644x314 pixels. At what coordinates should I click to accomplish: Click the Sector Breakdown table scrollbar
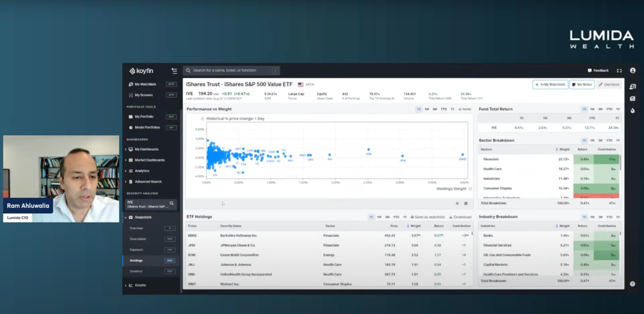620,162
